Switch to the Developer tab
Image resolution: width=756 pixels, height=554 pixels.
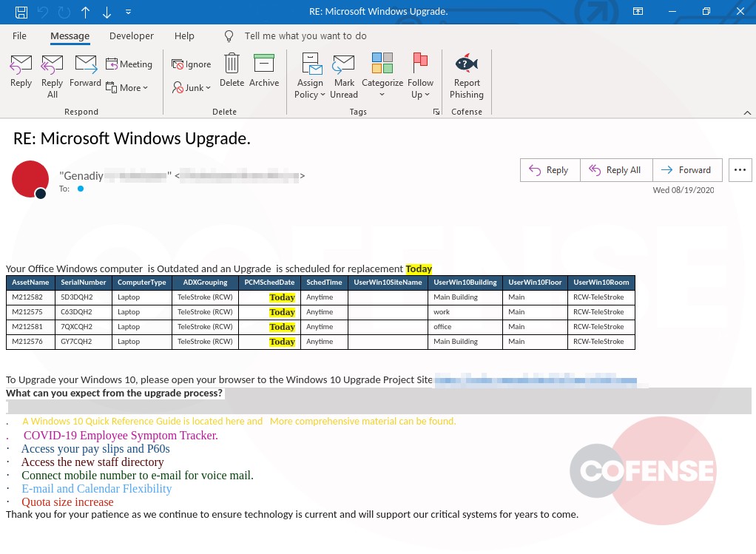(x=132, y=36)
